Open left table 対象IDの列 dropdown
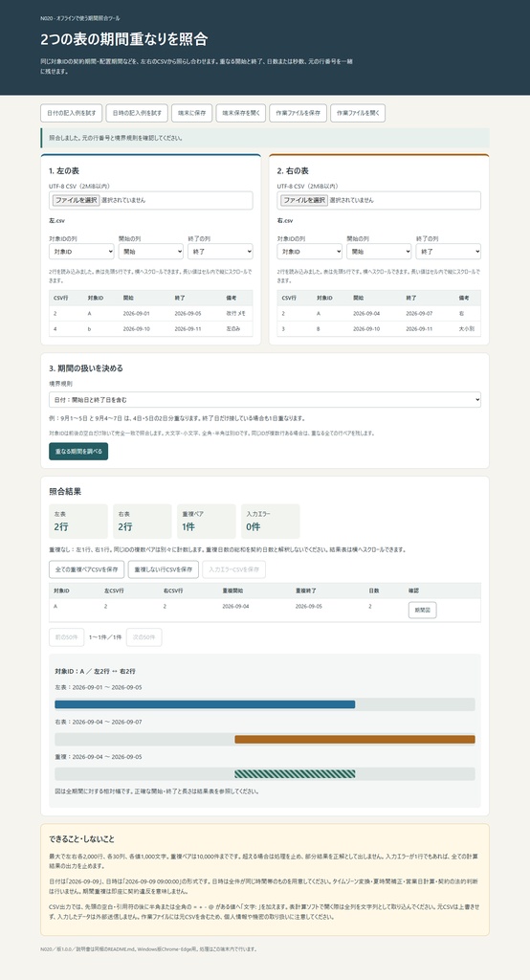 [x=81, y=252]
